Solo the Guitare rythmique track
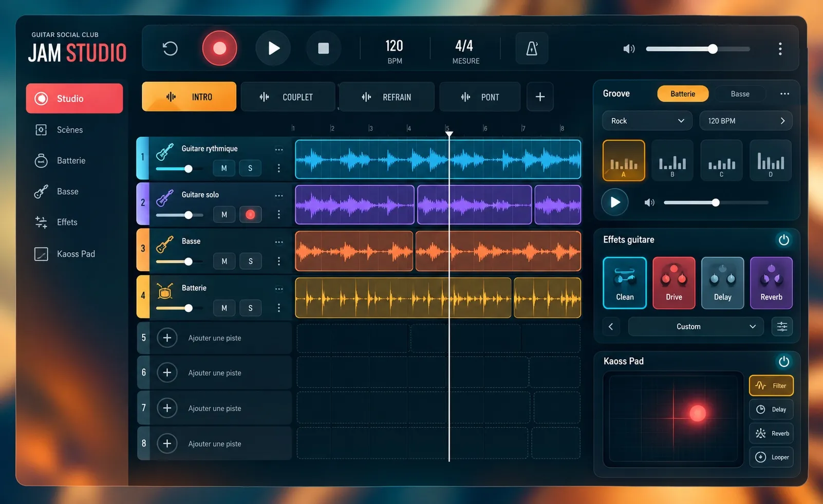Viewport: 823px width, 504px height. pos(250,168)
